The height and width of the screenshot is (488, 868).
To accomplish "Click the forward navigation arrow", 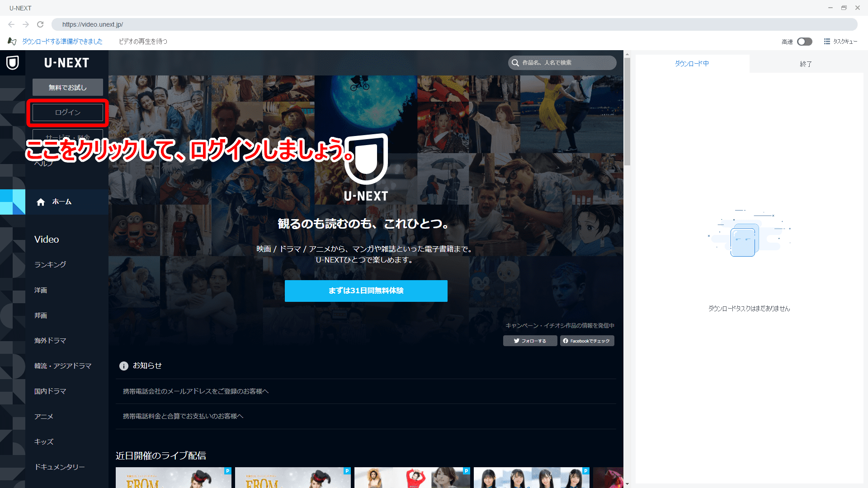I will point(25,24).
